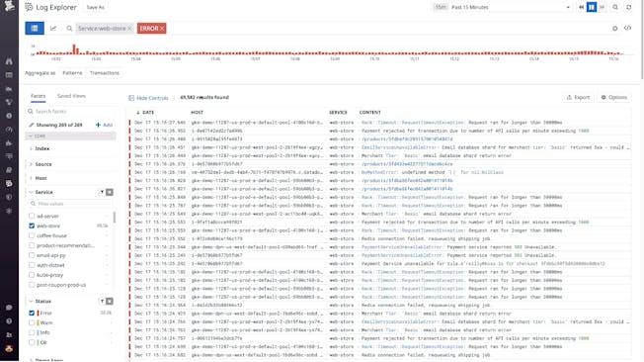Click the funnel filter icon beside Service

point(102,192)
